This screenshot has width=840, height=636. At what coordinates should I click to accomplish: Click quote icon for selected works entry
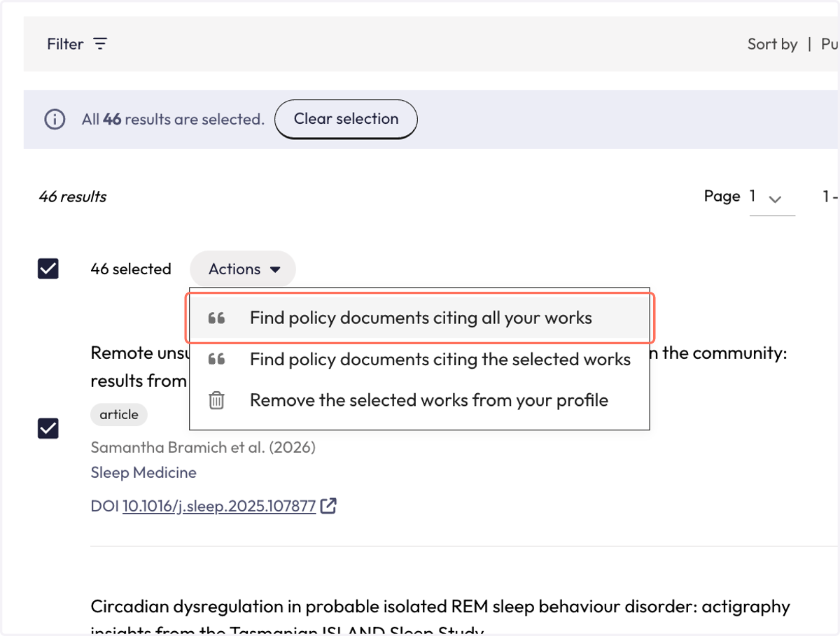point(217,360)
